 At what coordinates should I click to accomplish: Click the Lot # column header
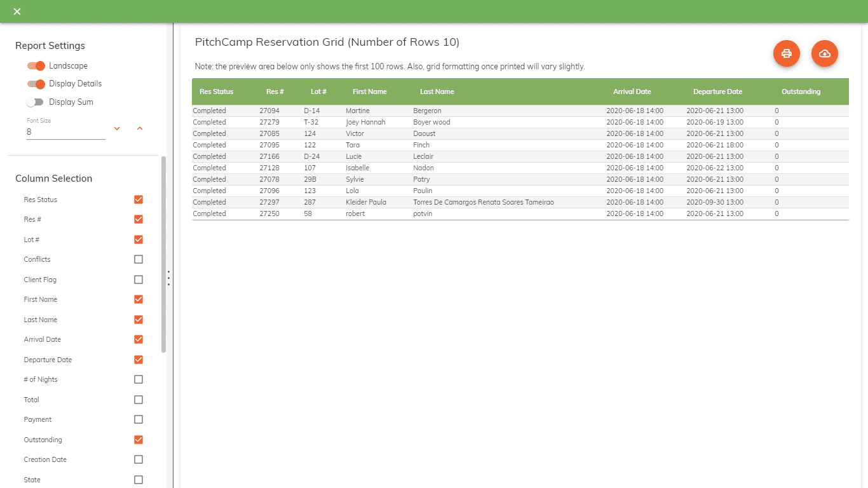coord(318,91)
